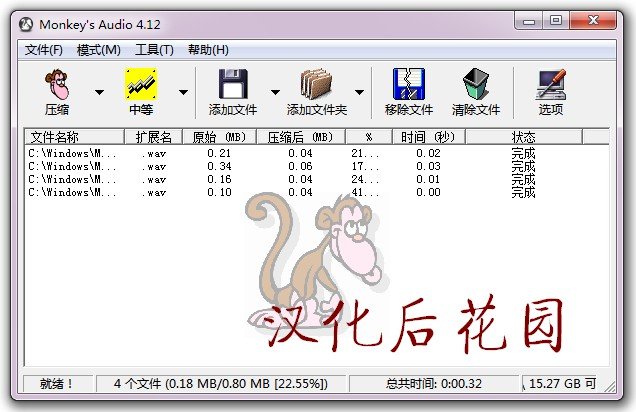This screenshot has height=412, width=636.
Task: Click the 17... percent cell
Action: click(365, 166)
